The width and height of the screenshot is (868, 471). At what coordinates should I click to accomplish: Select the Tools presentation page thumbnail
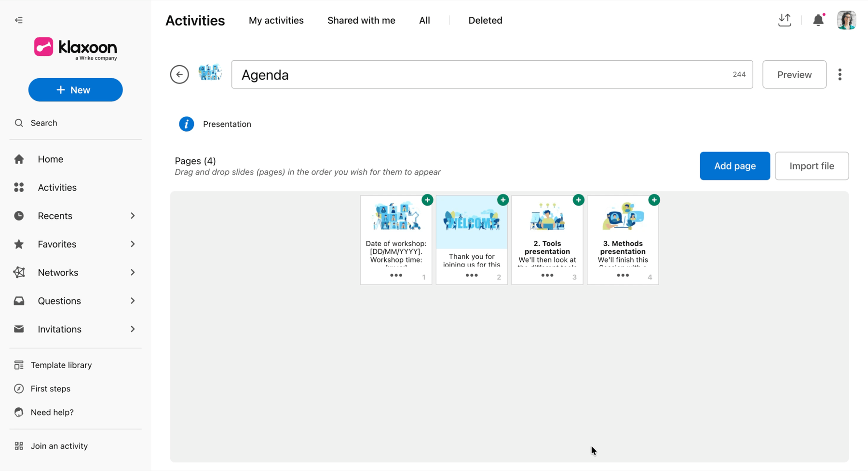coord(547,240)
